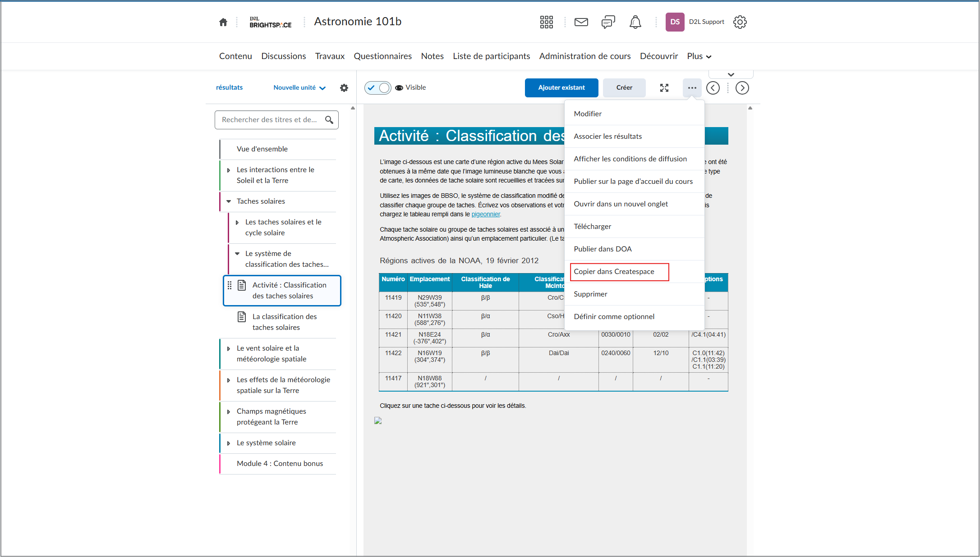980x557 pixels.
Task: Open the résultats link
Action: click(x=229, y=88)
